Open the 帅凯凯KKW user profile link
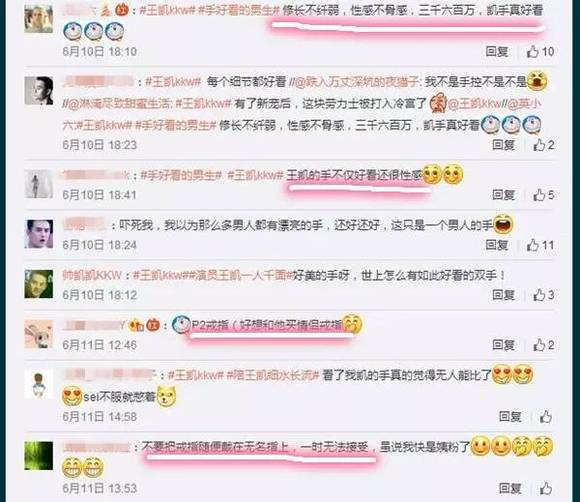This screenshot has width=580, height=502. [x=92, y=275]
